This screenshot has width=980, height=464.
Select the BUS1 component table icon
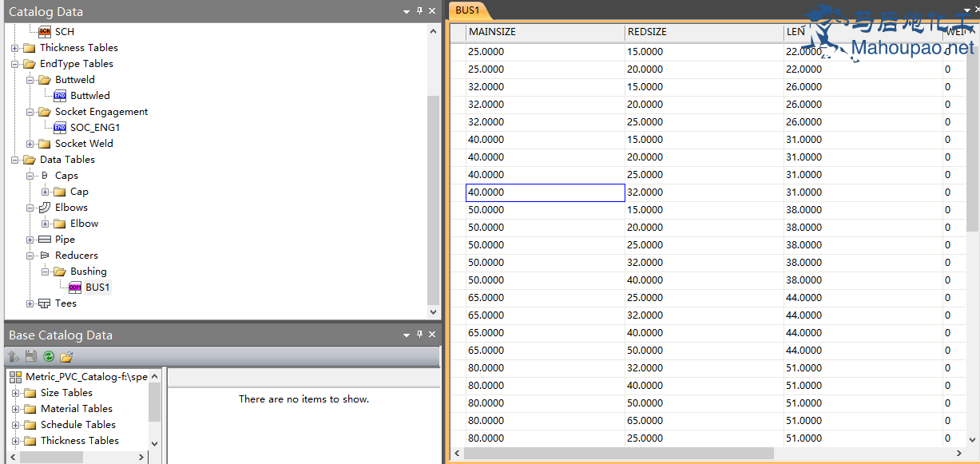(x=75, y=288)
